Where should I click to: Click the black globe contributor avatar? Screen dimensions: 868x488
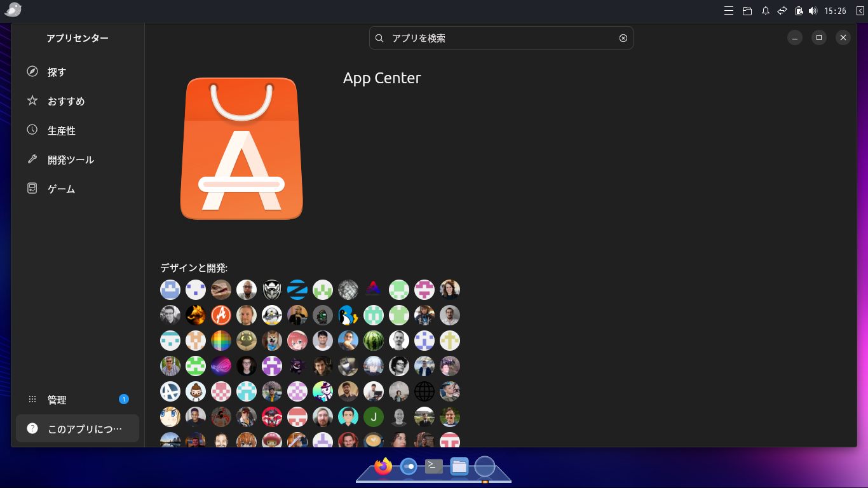tap(424, 391)
